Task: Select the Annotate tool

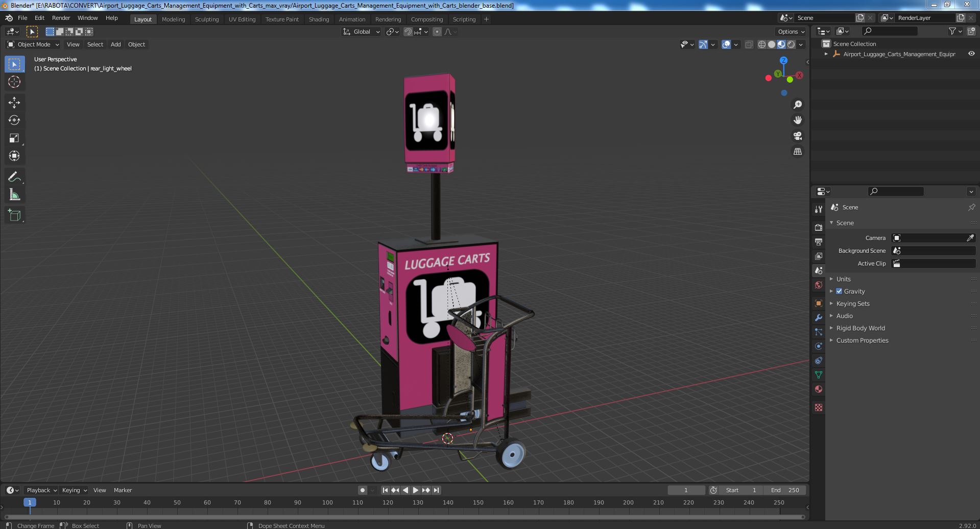Action: coord(14,177)
